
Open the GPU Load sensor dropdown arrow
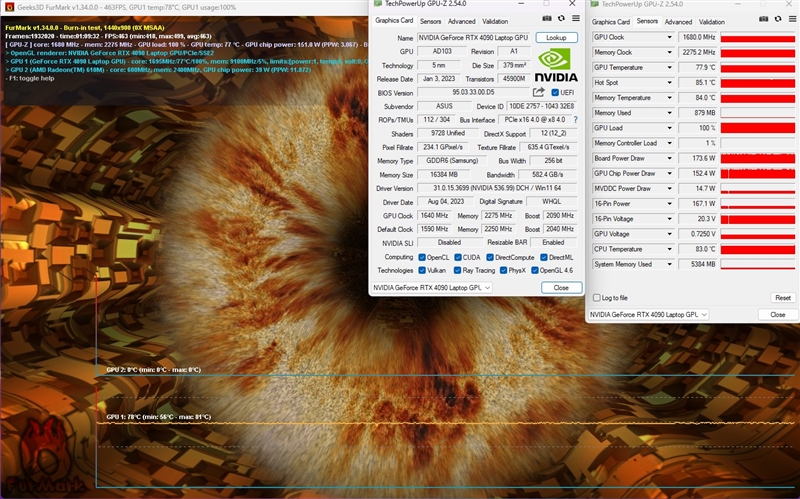tap(669, 128)
